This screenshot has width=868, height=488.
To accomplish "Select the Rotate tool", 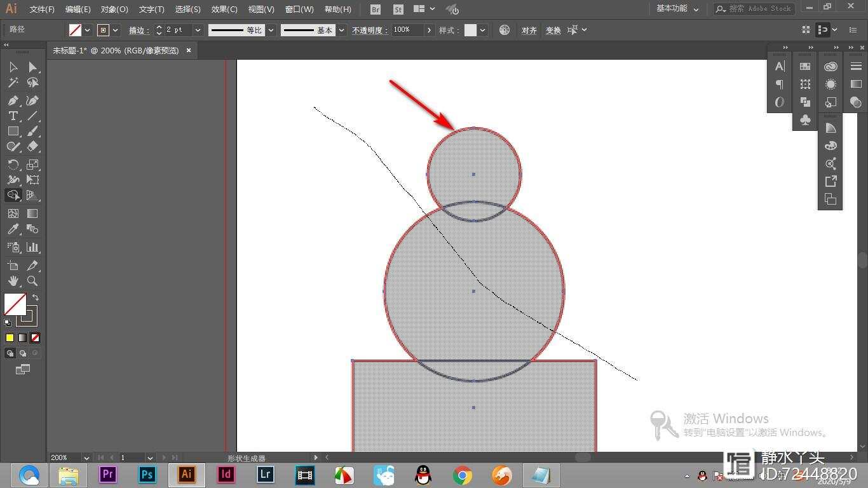I will click(x=13, y=165).
